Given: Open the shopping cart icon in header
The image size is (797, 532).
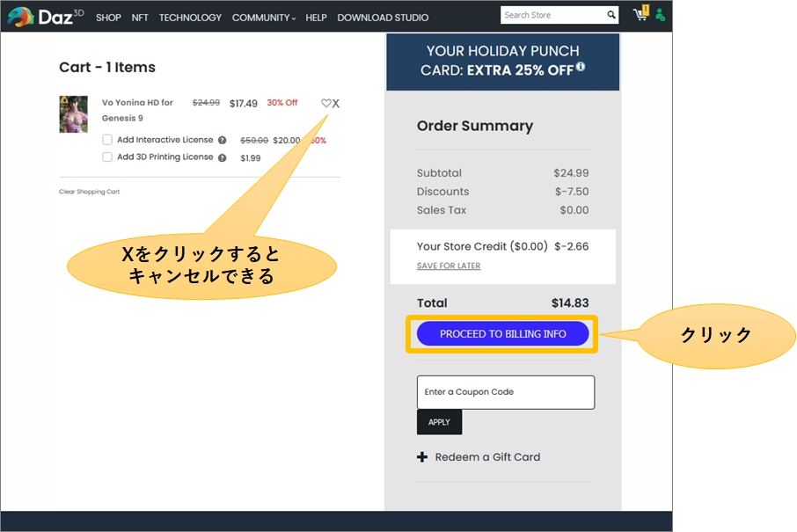Looking at the screenshot, I should pyautogui.click(x=640, y=15).
